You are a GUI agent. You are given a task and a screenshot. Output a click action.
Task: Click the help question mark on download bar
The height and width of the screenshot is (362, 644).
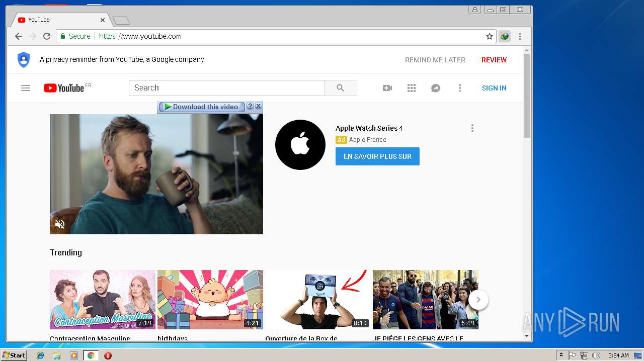pyautogui.click(x=250, y=106)
